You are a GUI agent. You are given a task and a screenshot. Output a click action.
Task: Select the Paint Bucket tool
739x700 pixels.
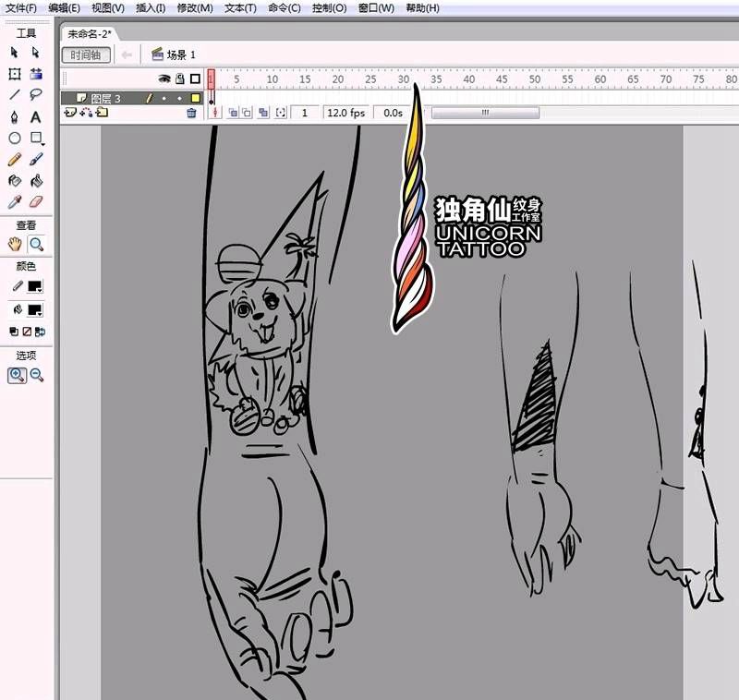(x=36, y=180)
